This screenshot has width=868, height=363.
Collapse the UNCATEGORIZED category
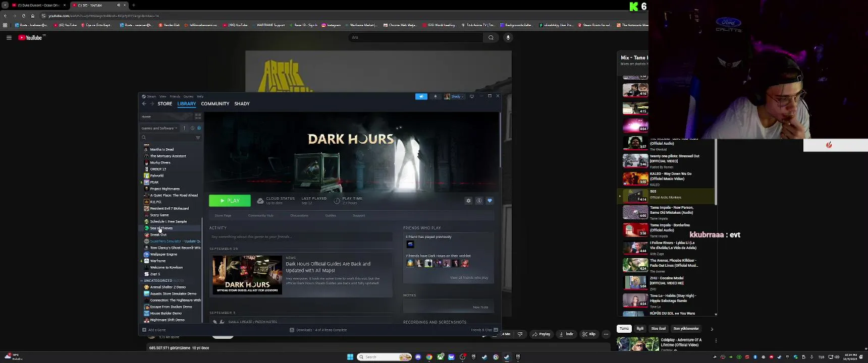[x=142, y=280]
